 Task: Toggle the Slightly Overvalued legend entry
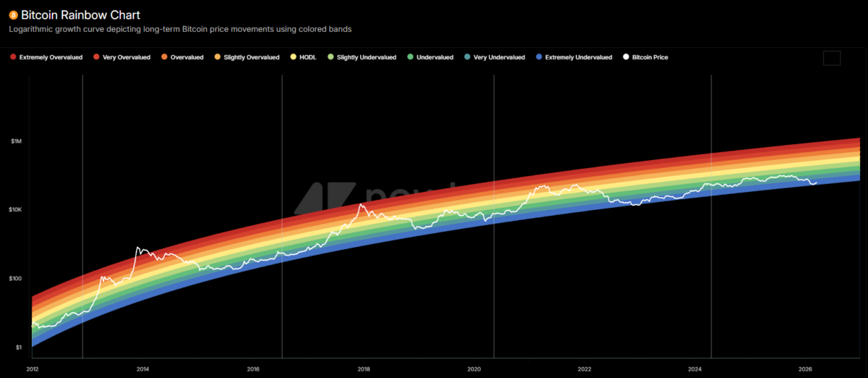tap(246, 56)
